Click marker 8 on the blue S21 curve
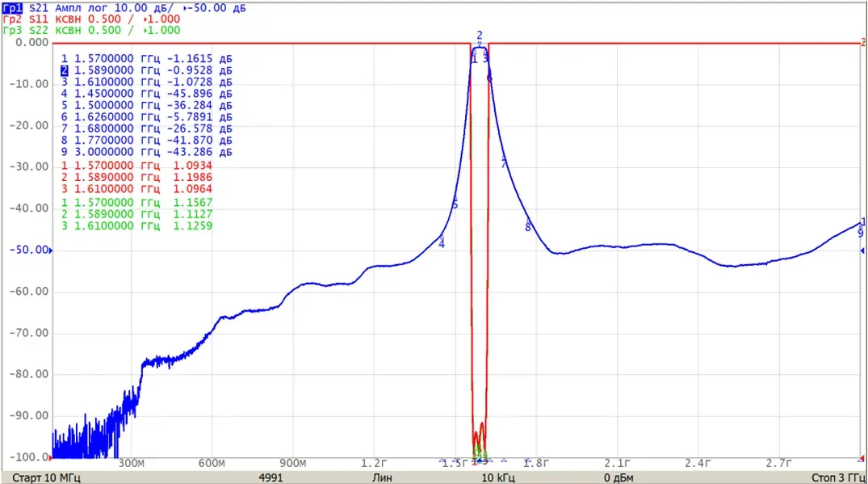 tap(528, 225)
